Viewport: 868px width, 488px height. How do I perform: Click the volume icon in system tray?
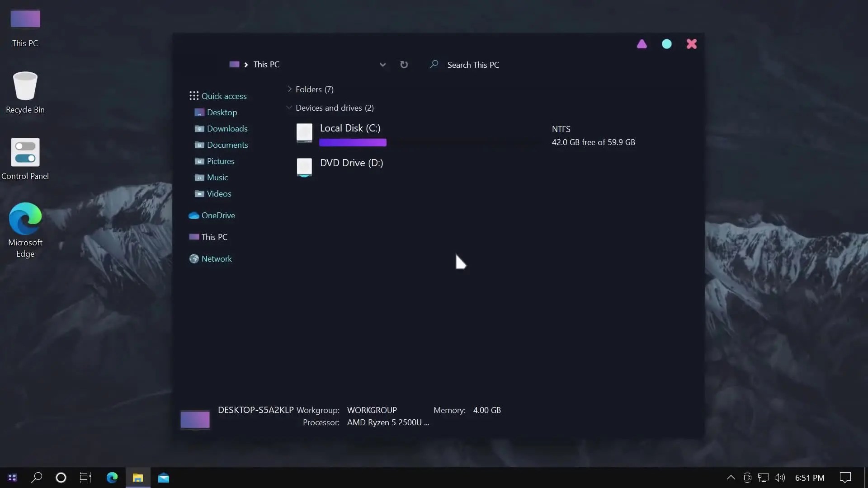pyautogui.click(x=780, y=478)
